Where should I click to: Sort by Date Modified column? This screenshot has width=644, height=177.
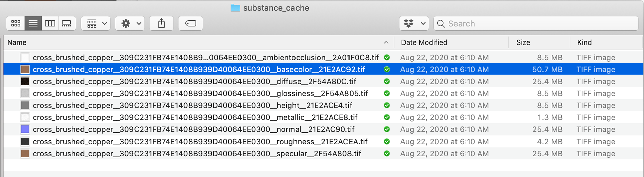424,42
